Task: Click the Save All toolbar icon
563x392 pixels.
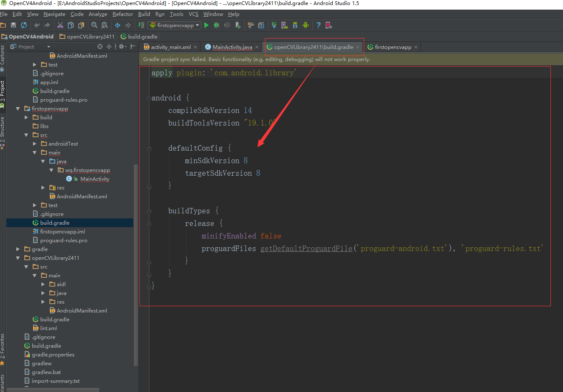Action: (x=13, y=25)
